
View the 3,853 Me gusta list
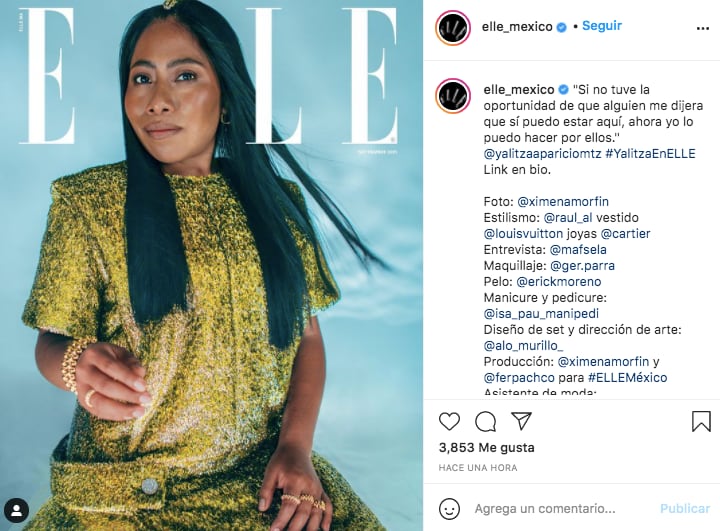coord(486,447)
